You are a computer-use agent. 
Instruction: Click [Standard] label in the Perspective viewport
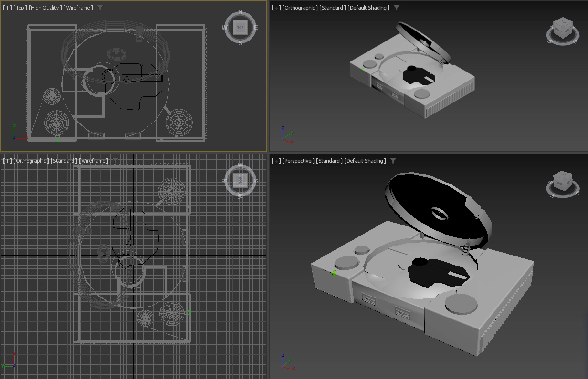(x=329, y=161)
